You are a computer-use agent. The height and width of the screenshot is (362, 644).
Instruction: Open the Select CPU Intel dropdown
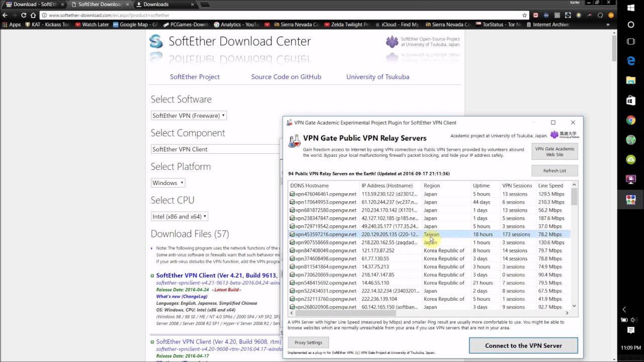pyautogui.click(x=180, y=217)
